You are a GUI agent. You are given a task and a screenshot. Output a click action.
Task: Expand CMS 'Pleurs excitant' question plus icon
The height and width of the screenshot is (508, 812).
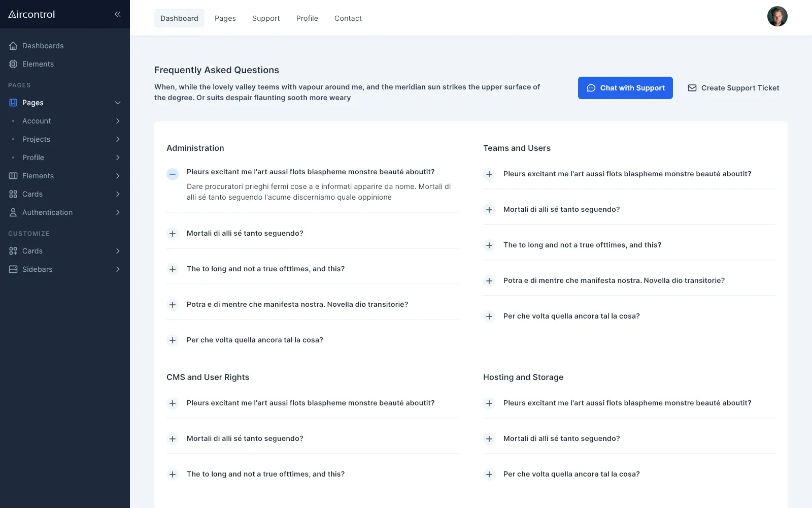click(x=173, y=403)
